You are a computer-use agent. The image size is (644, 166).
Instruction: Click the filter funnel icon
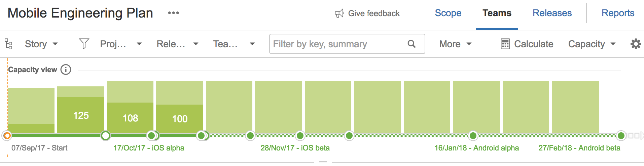tap(84, 44)
